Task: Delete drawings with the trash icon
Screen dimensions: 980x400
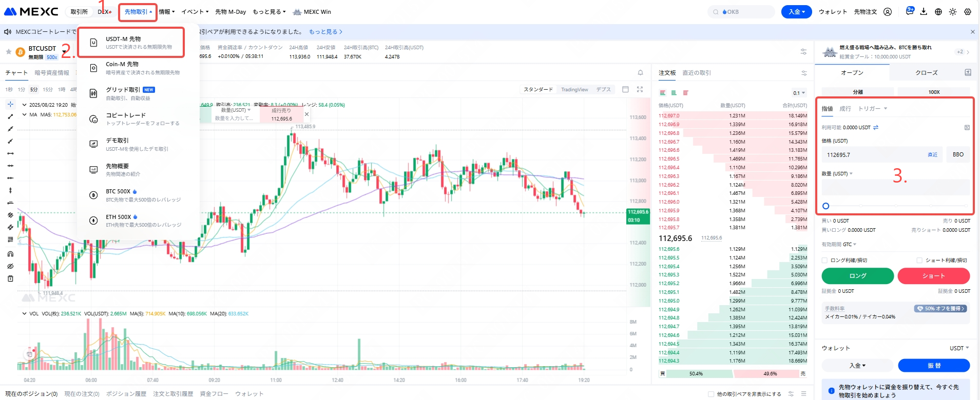Action: 10,278
